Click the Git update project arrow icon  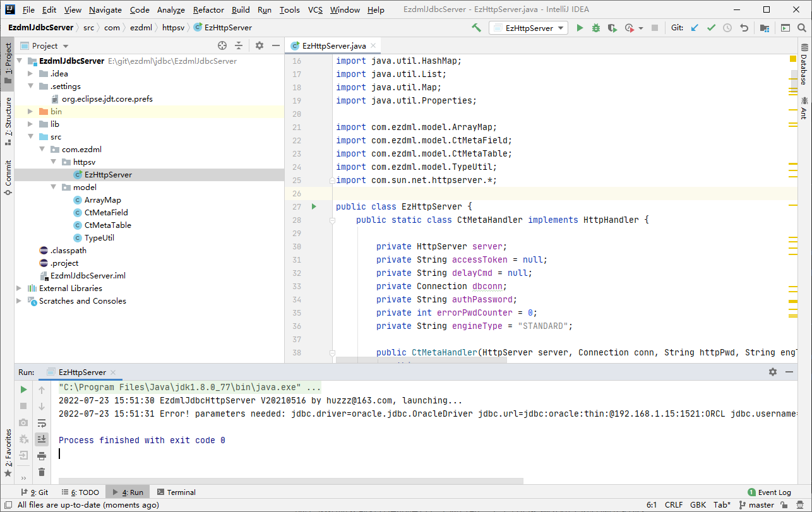coord(695,28)
